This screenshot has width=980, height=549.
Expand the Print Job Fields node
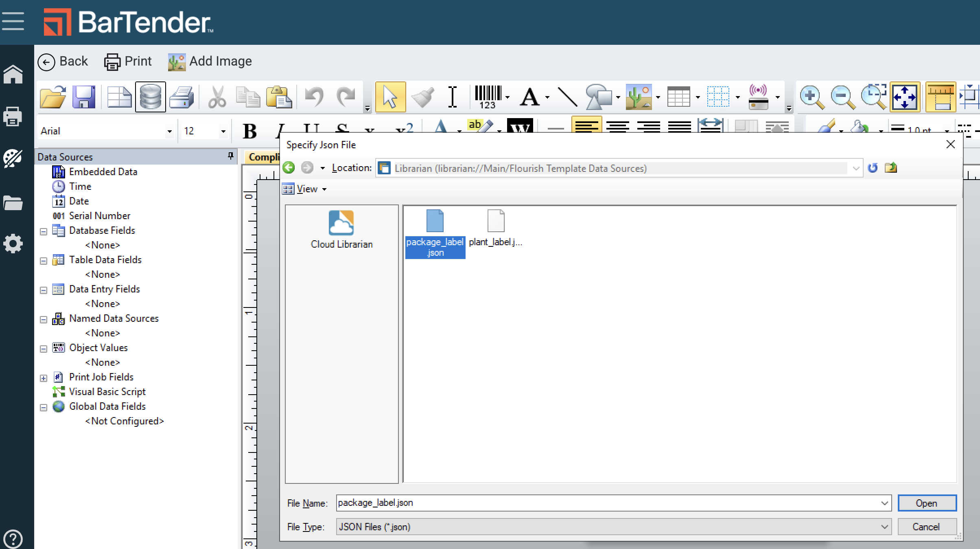44,378
